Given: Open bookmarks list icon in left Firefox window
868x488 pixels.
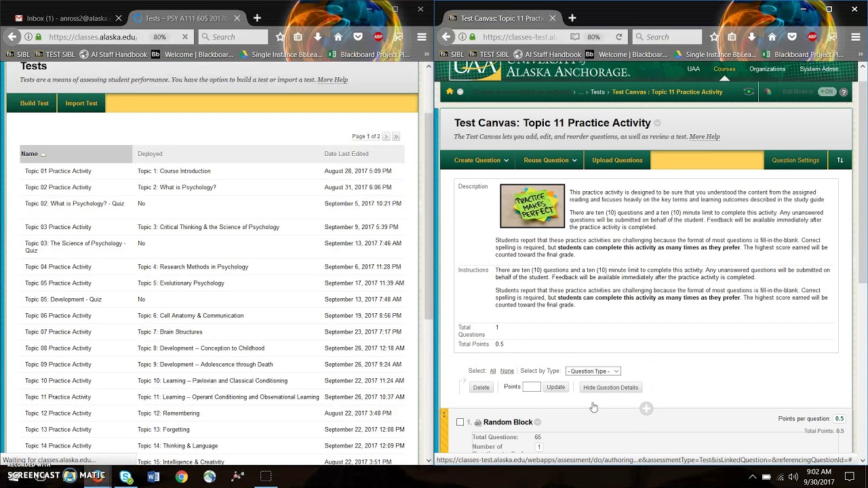Looking at the screenshot, I should (298, 37).
